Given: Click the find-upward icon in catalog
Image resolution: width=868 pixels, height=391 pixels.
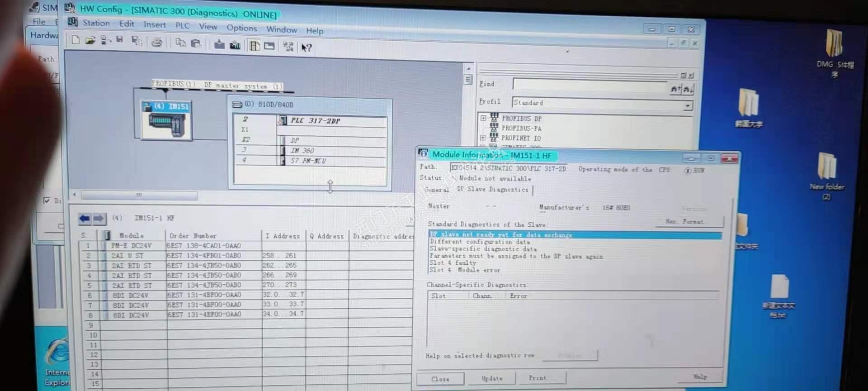Looking at the screenshot, I should click(x=675, y=89).
